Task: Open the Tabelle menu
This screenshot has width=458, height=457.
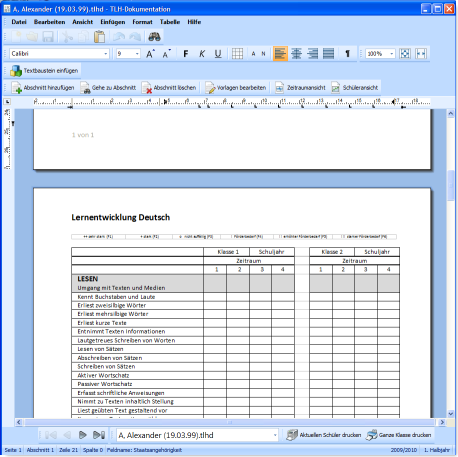Action: (x=170, y=22)
